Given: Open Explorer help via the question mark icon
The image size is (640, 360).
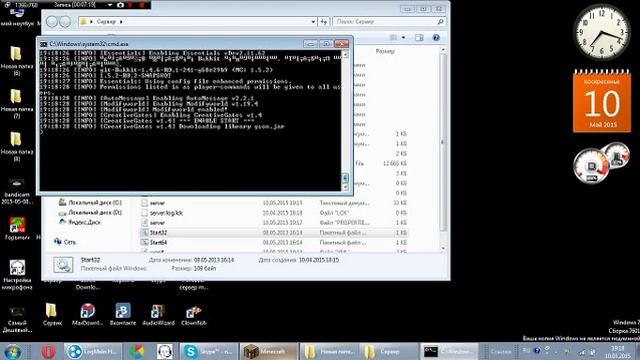Looking at the screenshot, I should tap(436, 38).
